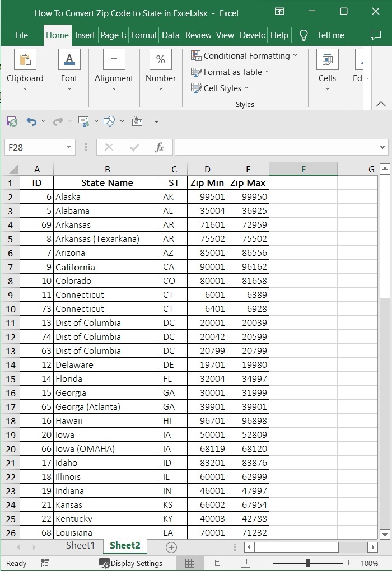Add a new sheet with plus icon

171,547
